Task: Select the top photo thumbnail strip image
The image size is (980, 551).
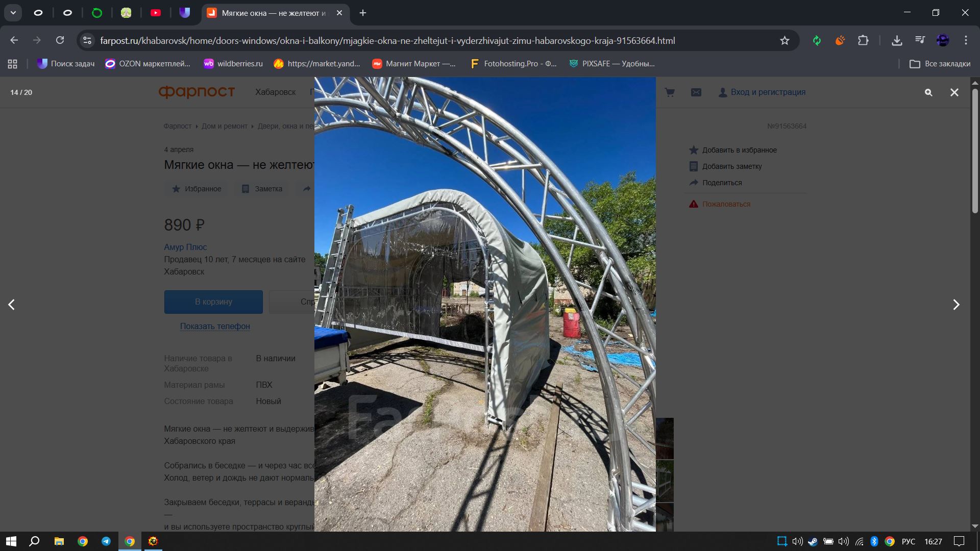Action: pyautogui.click(x=665, y=438)
